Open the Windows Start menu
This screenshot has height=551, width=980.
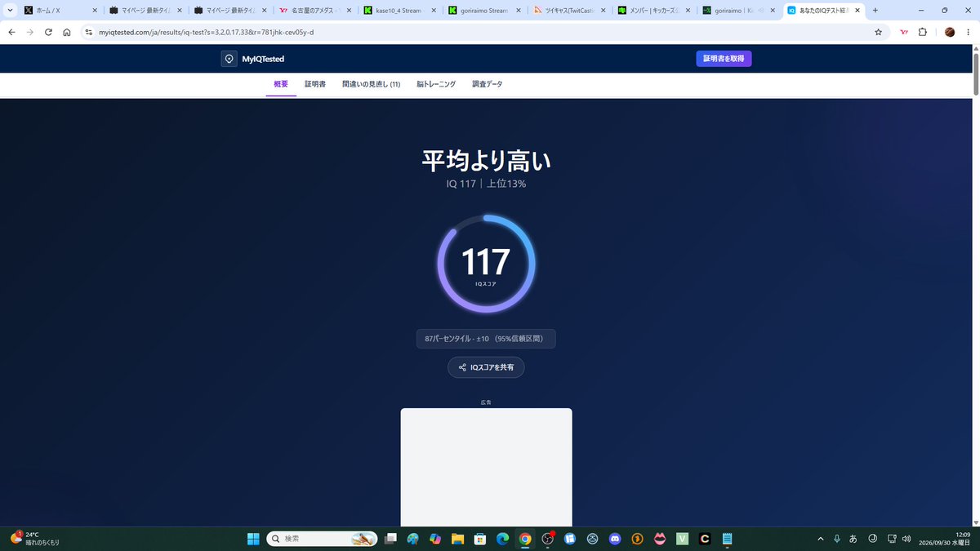pyautogui.click(x=253, y=539)
